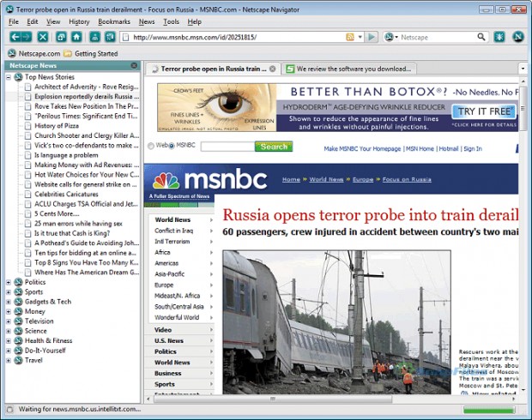Expand the Travel news category
This screenshot has height=420, width=532.
(9, 360)
